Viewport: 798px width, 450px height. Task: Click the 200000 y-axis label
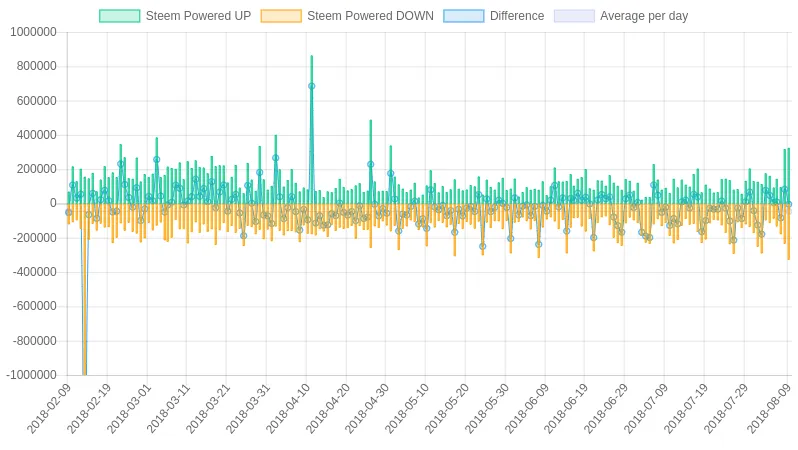click(37, 169)
